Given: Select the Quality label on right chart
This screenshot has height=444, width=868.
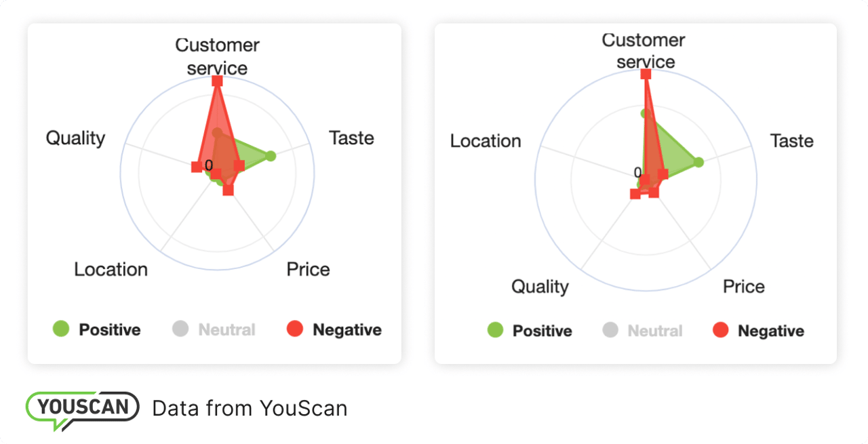Looking at the screenshot, I should [x=540, y=287].
